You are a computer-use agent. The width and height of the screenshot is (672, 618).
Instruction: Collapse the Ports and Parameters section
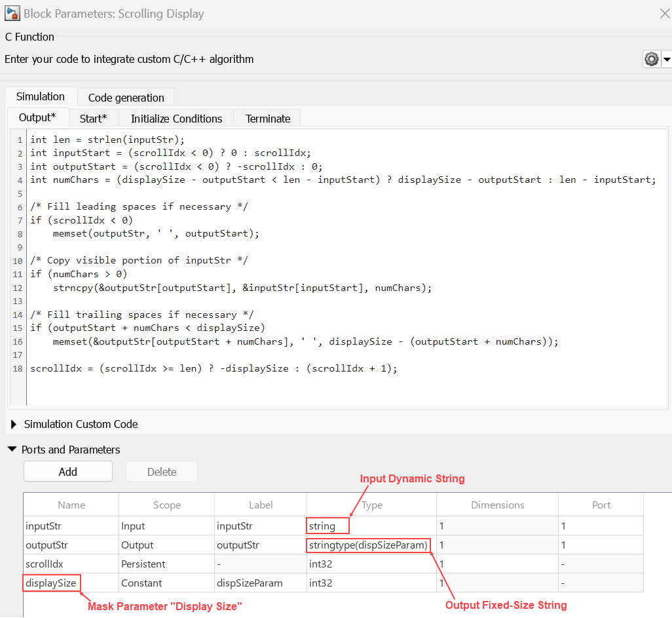[x=12, y=450]
